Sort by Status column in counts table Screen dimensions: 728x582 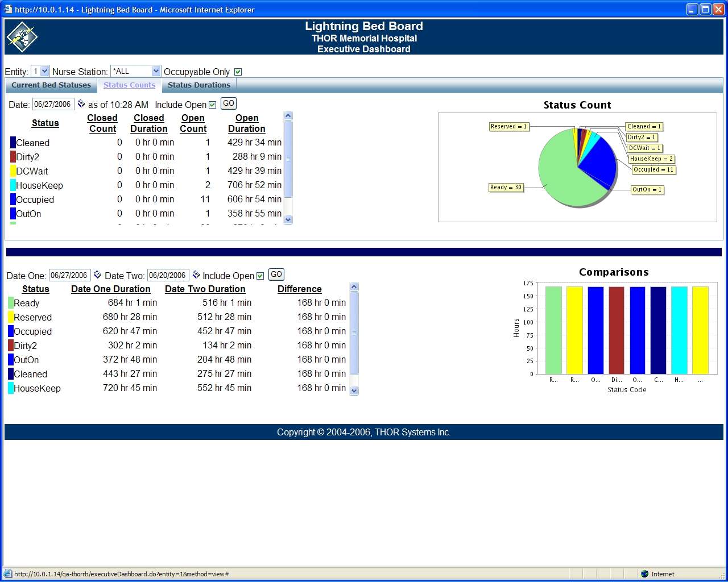(x=45, y=123)
